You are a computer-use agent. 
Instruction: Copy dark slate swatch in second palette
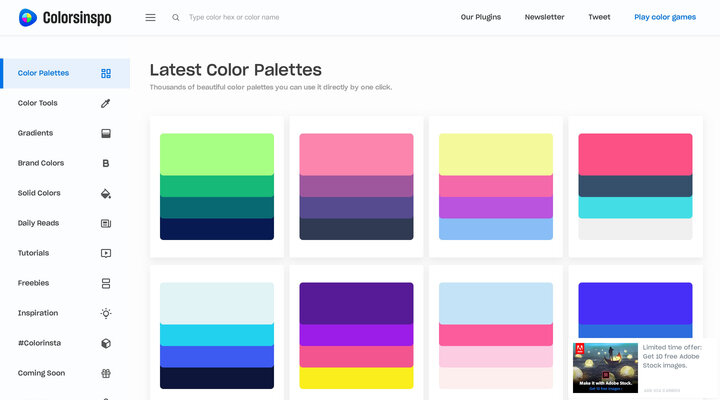click(356, 229)
